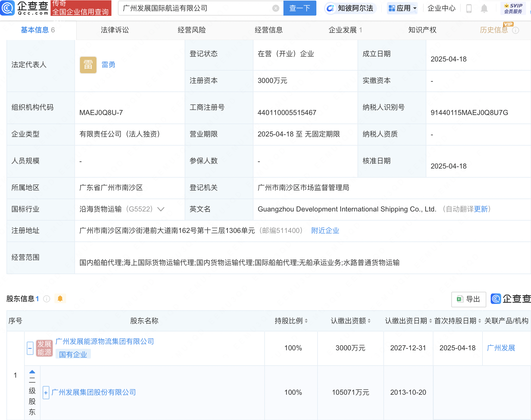Open the 应用 dropdown menu
This screenshot has width=531, height=420.
pyautogui.click(x=403, y=8)
